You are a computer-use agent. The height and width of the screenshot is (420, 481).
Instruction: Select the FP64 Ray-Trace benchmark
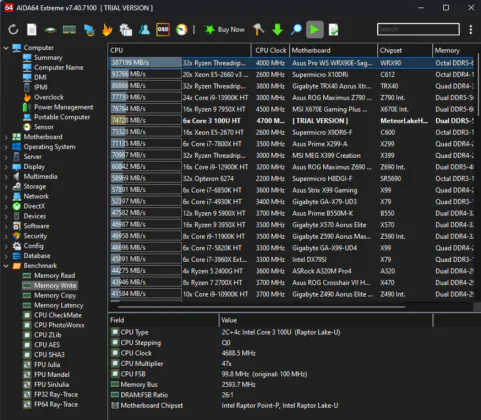(x=56, y=404)
